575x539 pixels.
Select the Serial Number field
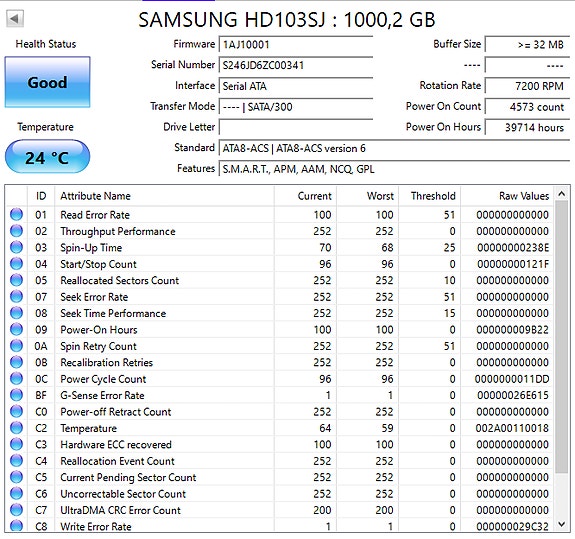(x=296, y=65)
